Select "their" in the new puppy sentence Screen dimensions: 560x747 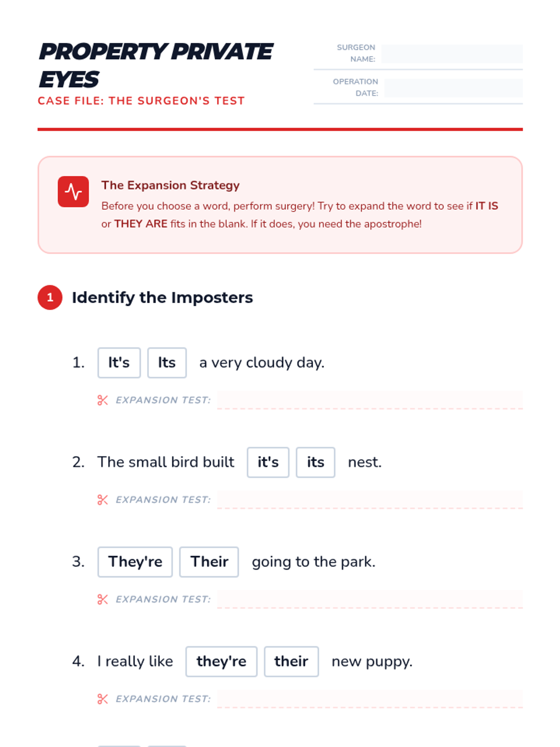point(291,662)
